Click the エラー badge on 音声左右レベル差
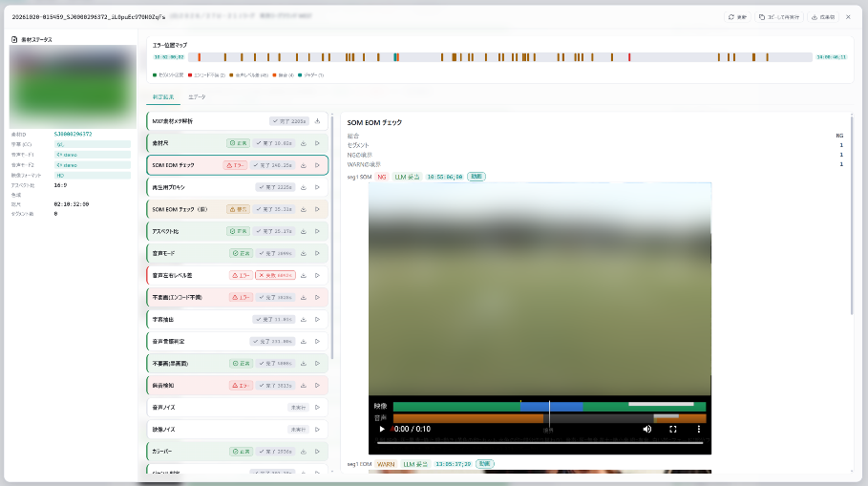868x486 pixels. click(x=241, y=276)
